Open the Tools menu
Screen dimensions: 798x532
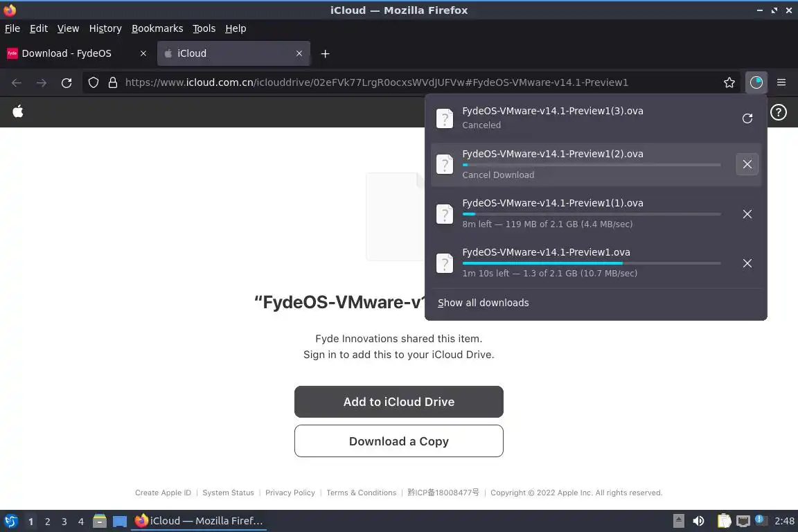coord(204,28)
